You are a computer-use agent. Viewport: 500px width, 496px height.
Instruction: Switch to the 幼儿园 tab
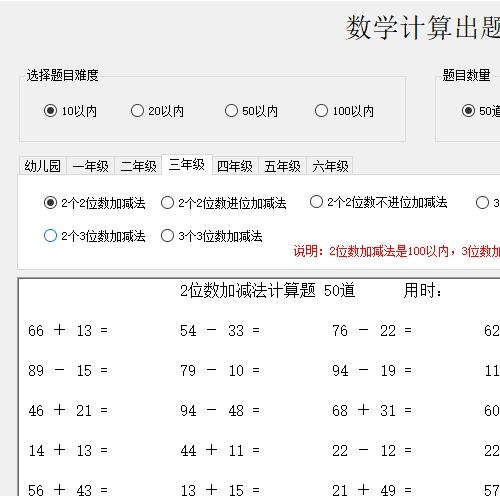click(43, 166)
